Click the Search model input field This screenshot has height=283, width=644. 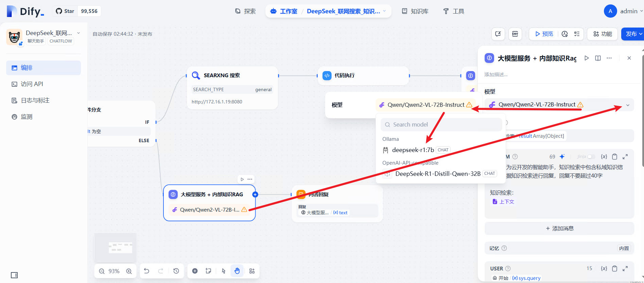(441, 124)
